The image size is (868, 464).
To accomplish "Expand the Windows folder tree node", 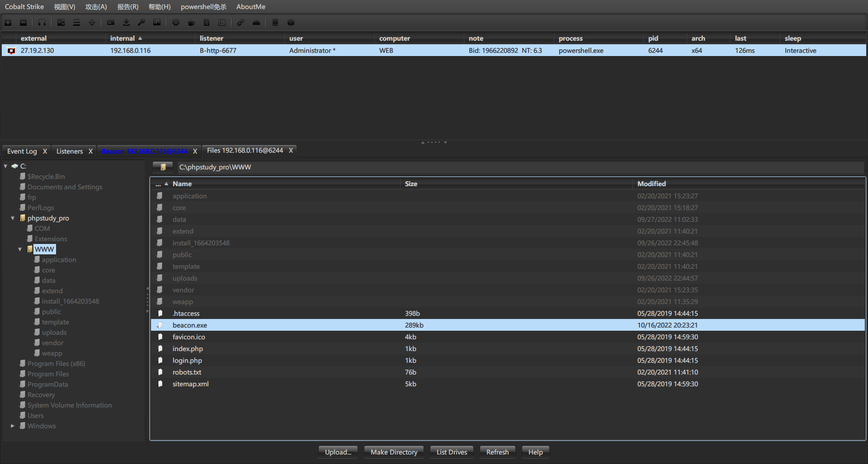I will point(13,426).
